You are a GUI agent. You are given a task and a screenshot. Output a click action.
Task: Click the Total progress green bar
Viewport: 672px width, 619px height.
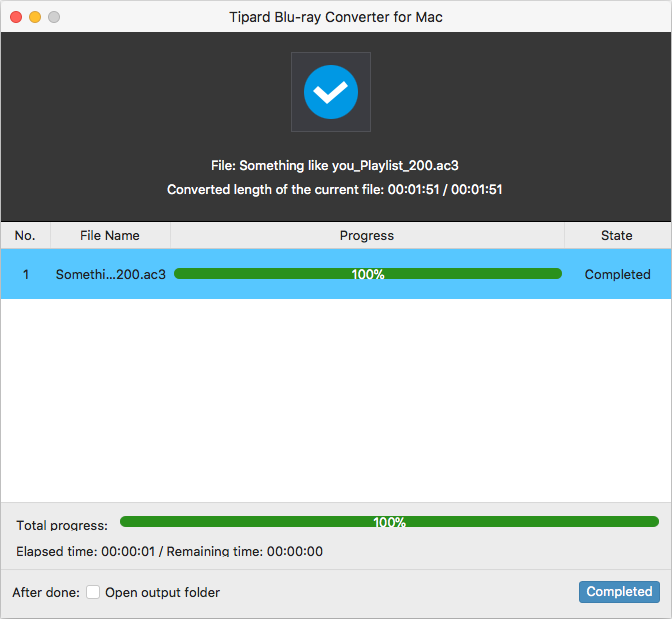[389, 521]
